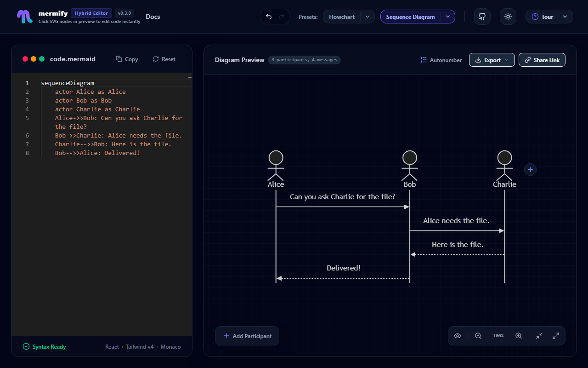Zoom in the diagram preview

(519, 336)
